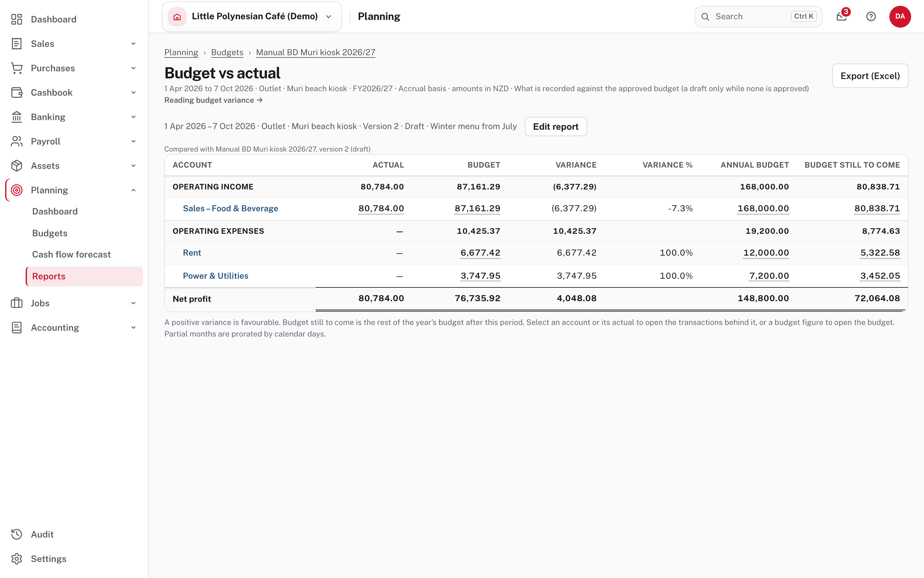The width and height of the screenshot is (924, 578).
Task: Expand the Purchases menu chevron
Action: click(x=134, y=68)
